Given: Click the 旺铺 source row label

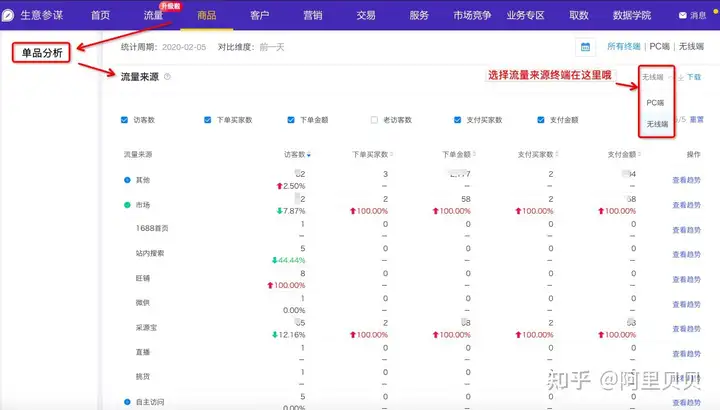Looking at the screenshot, I should (143, 278).
